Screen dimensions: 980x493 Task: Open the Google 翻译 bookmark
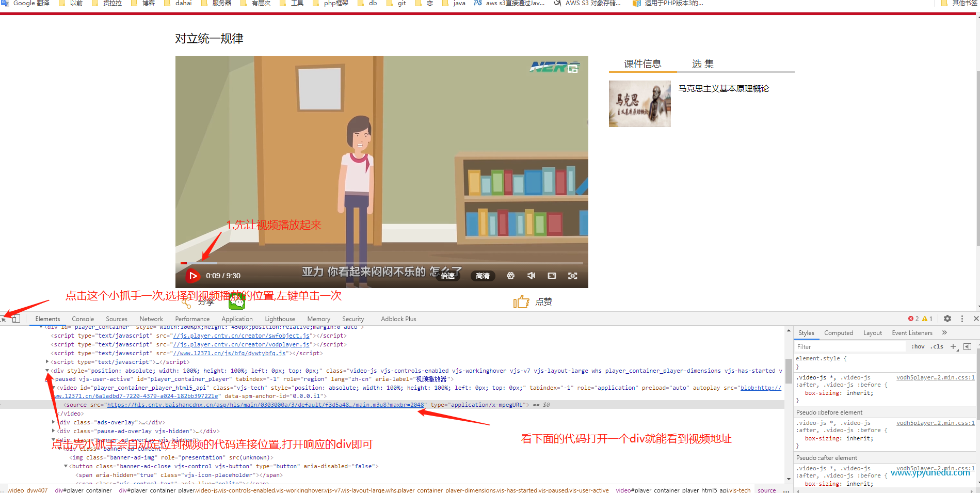click(x=26, y=3)
